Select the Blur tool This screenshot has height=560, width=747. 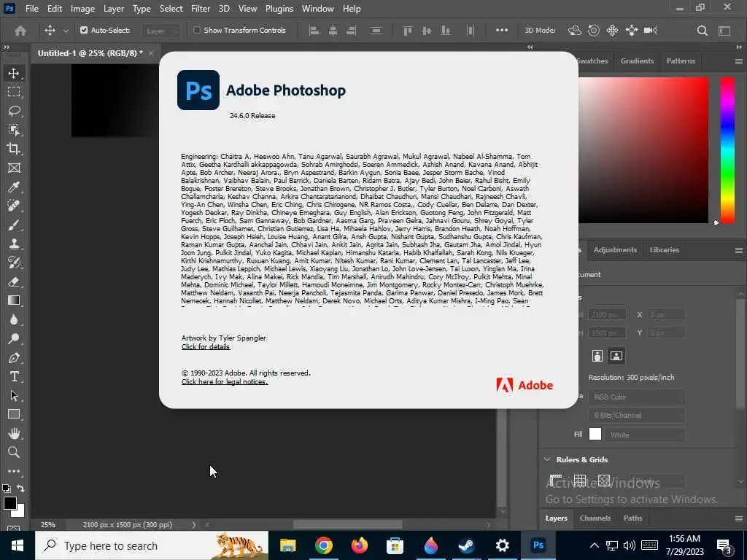[14, 319]
